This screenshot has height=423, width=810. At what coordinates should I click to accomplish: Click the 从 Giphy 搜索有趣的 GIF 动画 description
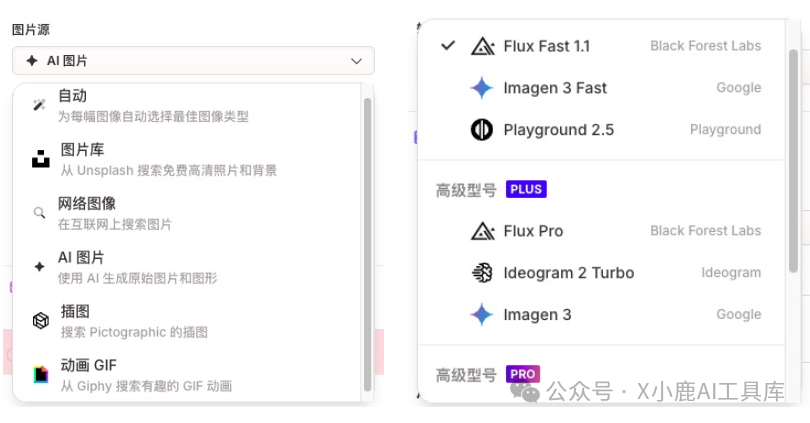(146, 386)
